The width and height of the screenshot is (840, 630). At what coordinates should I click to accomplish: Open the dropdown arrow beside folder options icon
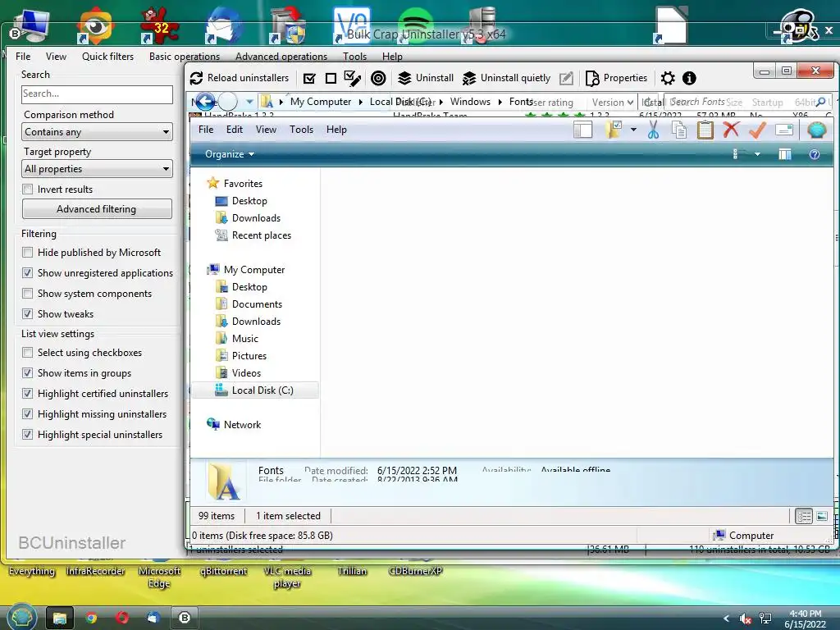(x=633, y=130)
